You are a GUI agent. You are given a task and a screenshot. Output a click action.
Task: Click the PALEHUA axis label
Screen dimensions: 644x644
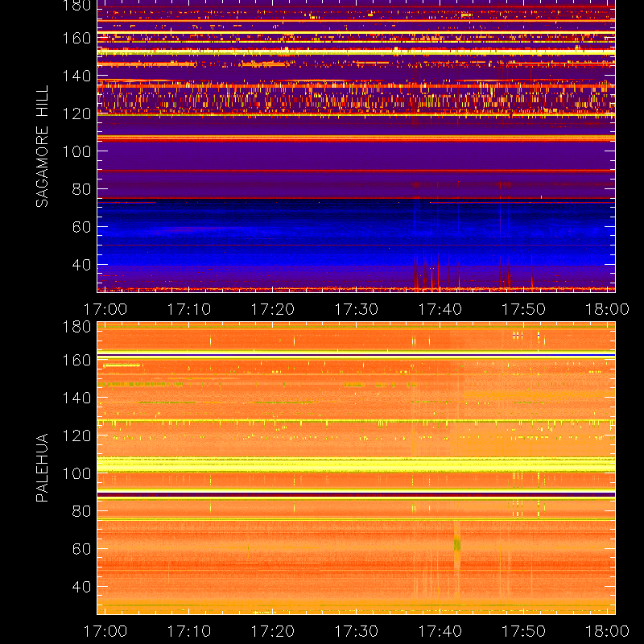tap(42, 468)
